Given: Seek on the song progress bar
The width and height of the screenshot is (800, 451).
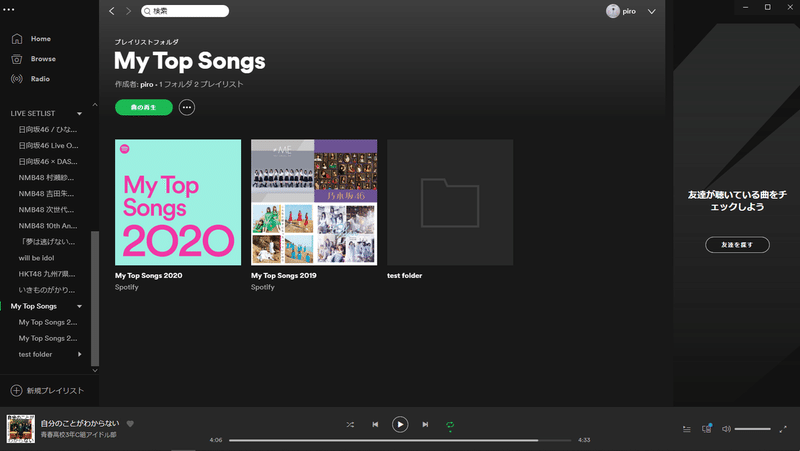Looking at the screenshot, I should pyautogui.click(x=400, y=440).
